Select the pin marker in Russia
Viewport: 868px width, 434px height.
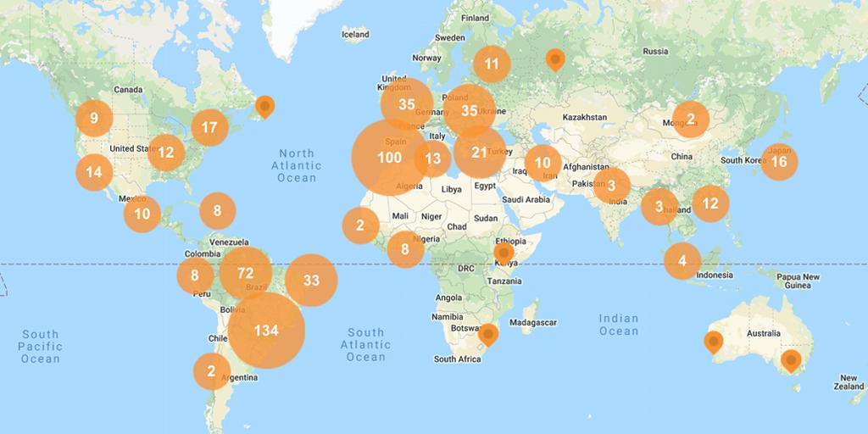pos(554,60)
